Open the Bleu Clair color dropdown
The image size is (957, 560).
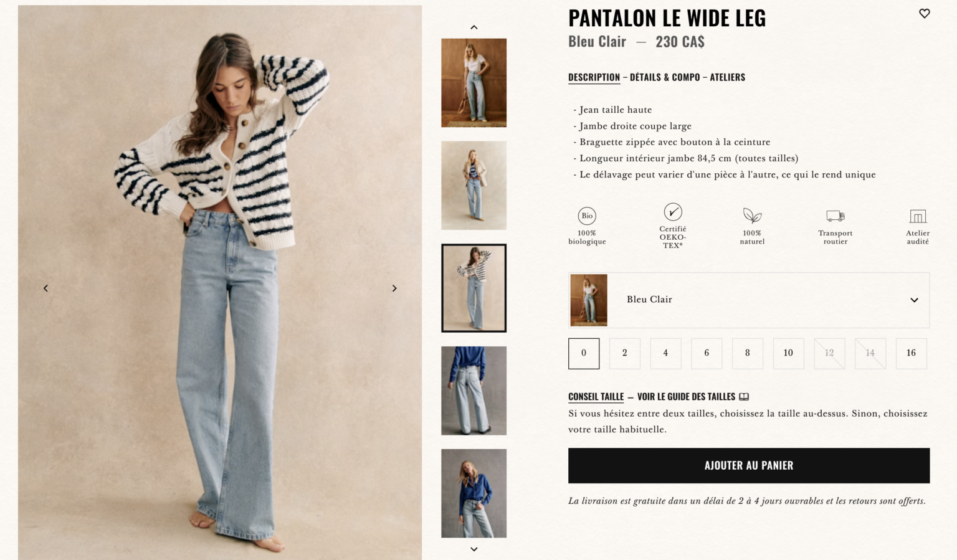pyautogui.click(x=749, y=300)
